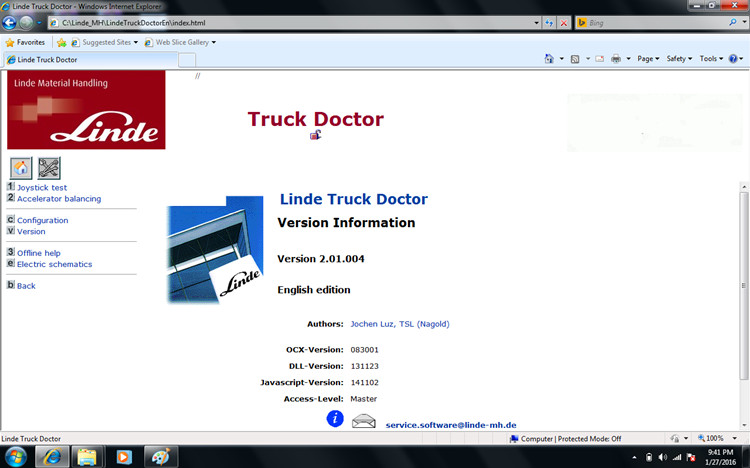Click the Help question mark icon

(733, 58)
